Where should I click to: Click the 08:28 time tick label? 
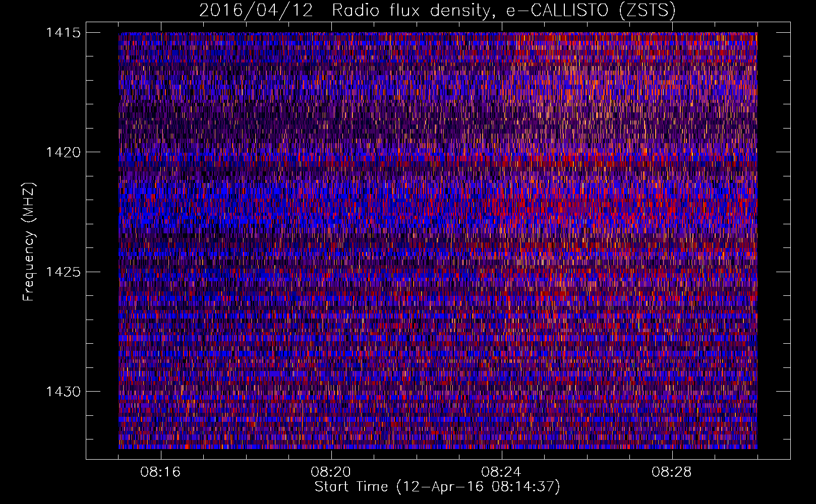tap(672, 472)
